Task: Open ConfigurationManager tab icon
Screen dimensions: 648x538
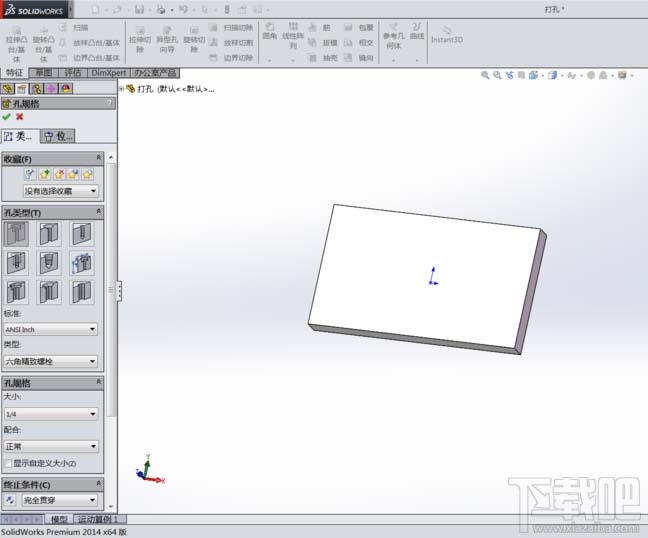Action: [37, 88]
